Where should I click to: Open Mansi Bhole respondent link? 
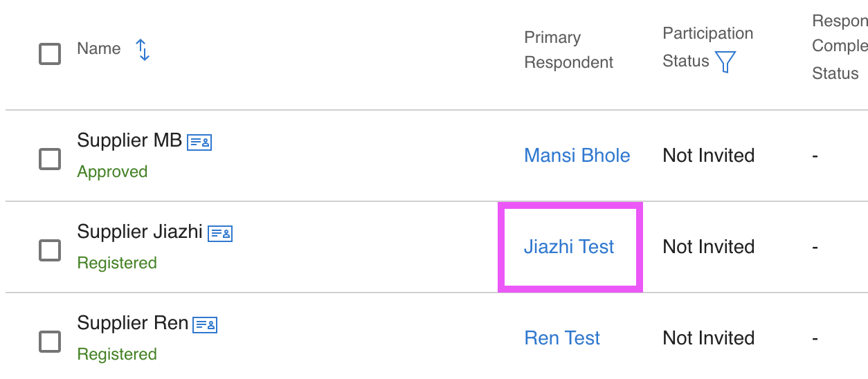click(577, 156)
